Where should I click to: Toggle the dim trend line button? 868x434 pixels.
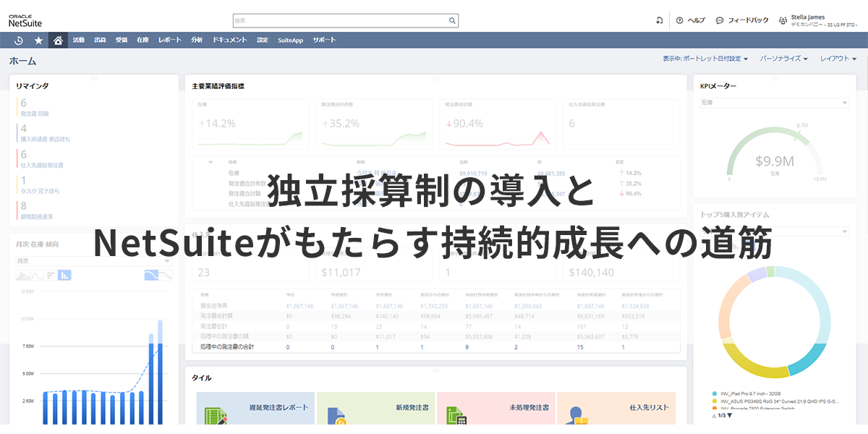click(166, 275)
